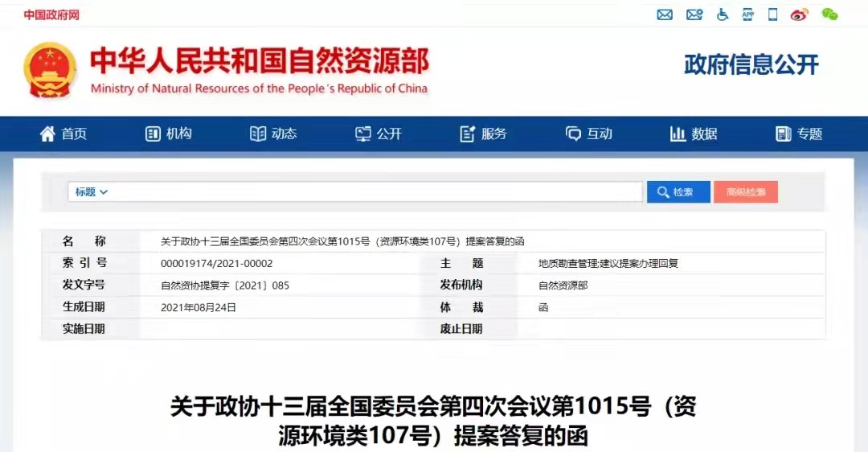This screenshot has width=868, height=452.
Task: Click the 体裁 field label
Action: pyautogui.click(x=461, y=307)
